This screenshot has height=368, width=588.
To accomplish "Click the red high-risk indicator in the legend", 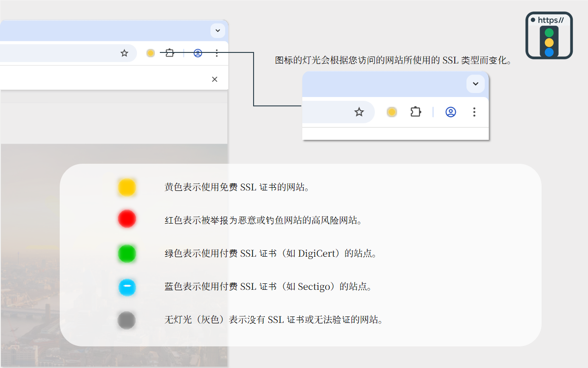I will tap(127, 219).
